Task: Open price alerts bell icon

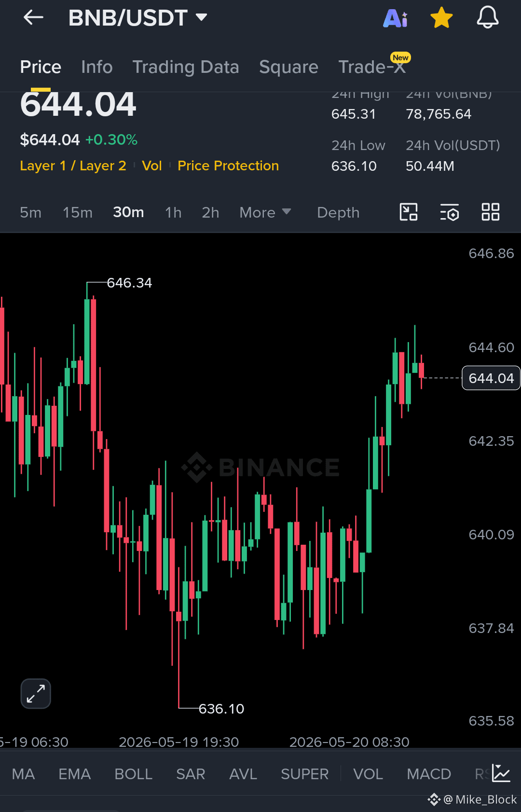Action: 488,18
